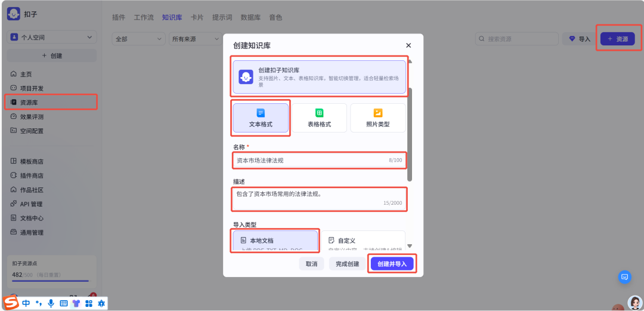Switch to the 插件 tab

pos(119,17)
